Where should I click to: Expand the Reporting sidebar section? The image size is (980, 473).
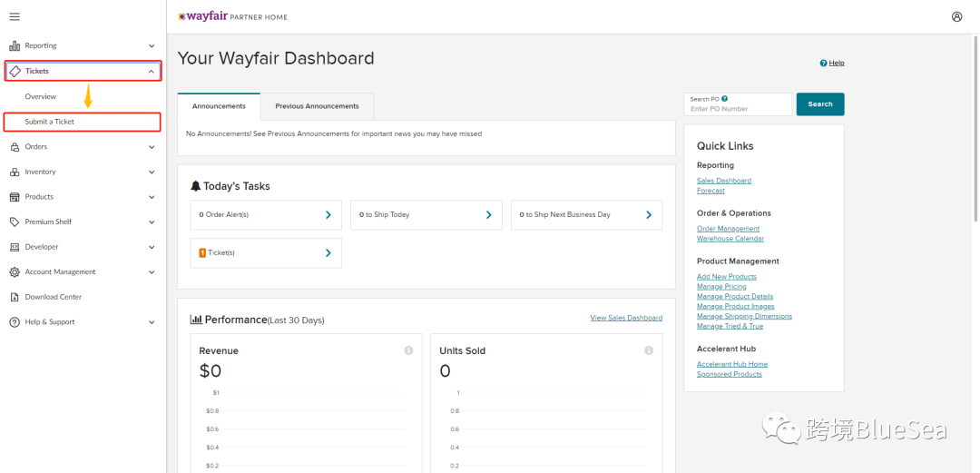(152, 45)
